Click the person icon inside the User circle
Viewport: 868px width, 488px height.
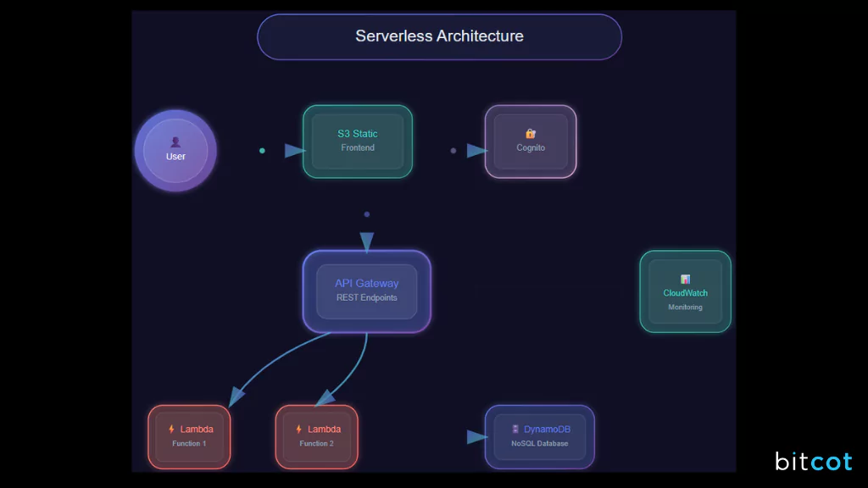point(175,141)
